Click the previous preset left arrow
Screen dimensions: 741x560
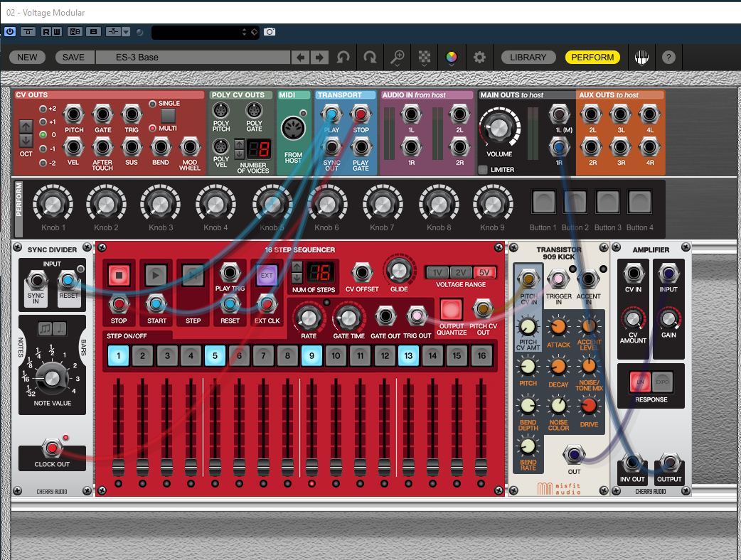301,58
